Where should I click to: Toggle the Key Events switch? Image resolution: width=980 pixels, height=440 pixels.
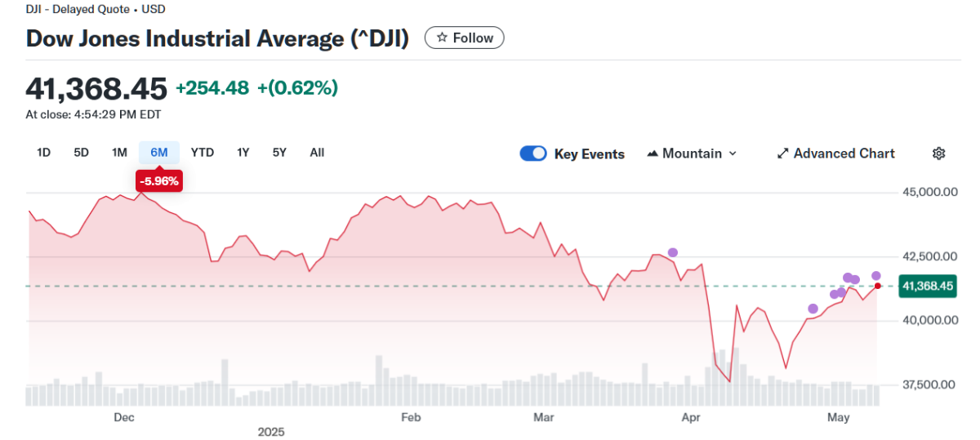(533, 153)
